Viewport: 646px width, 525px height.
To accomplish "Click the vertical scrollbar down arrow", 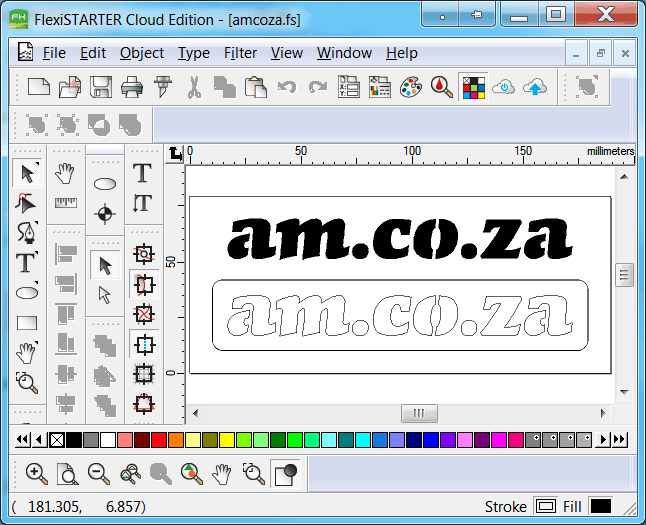I will (x=624, y=392).
